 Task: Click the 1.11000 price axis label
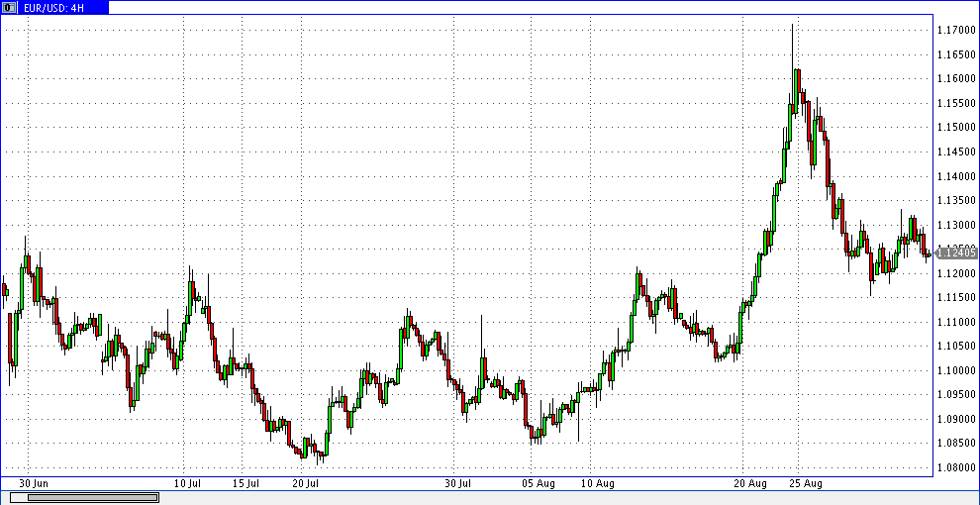point(956,322)
